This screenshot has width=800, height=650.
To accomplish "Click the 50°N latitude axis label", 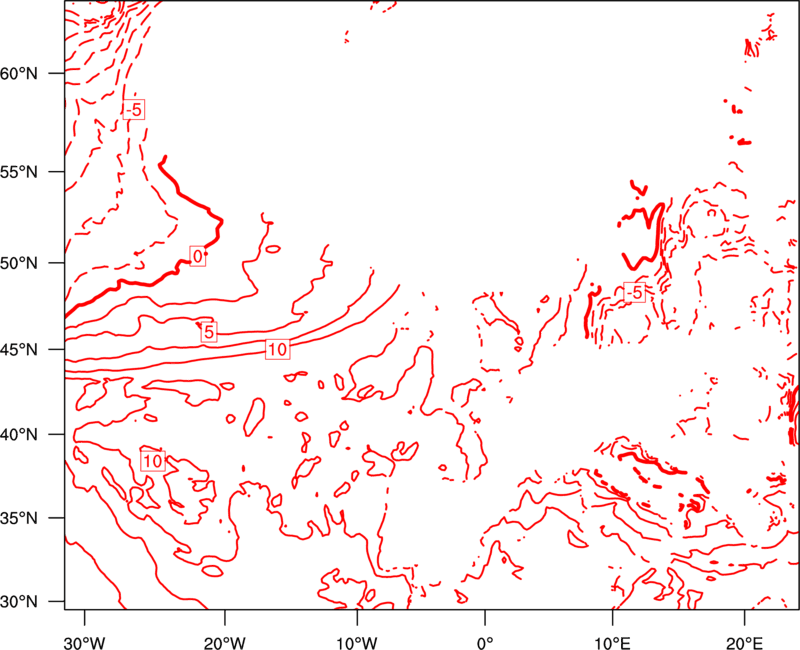I will 19,263.
